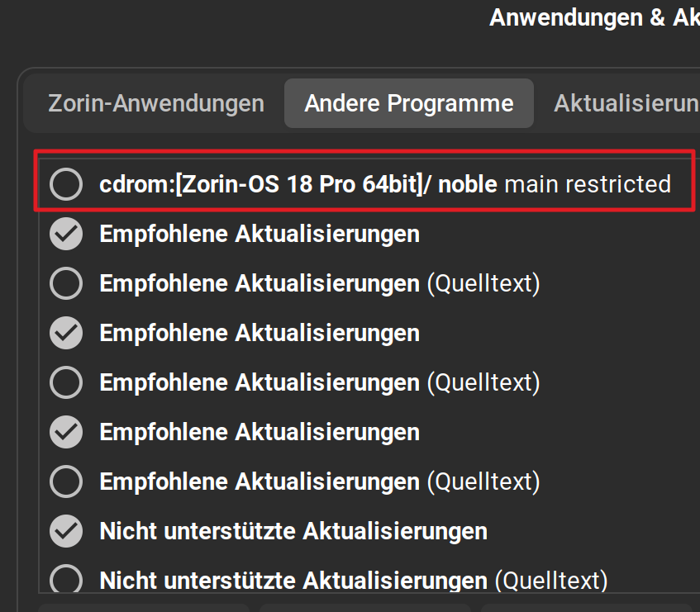Click third Empfohlene Aktualisierungen row label
700x612 pixels.
260,432
